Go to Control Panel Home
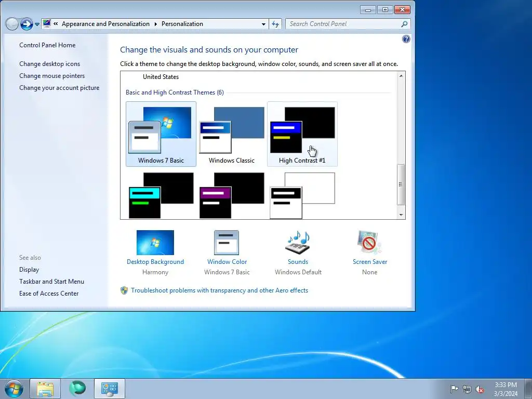The height and width of the screenshot is (399, 532). pyautogui.click(x=47, y=45)
